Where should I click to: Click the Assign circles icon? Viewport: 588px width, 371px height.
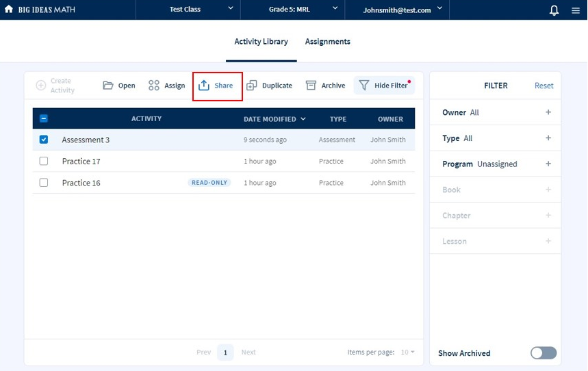coord(154,85)
